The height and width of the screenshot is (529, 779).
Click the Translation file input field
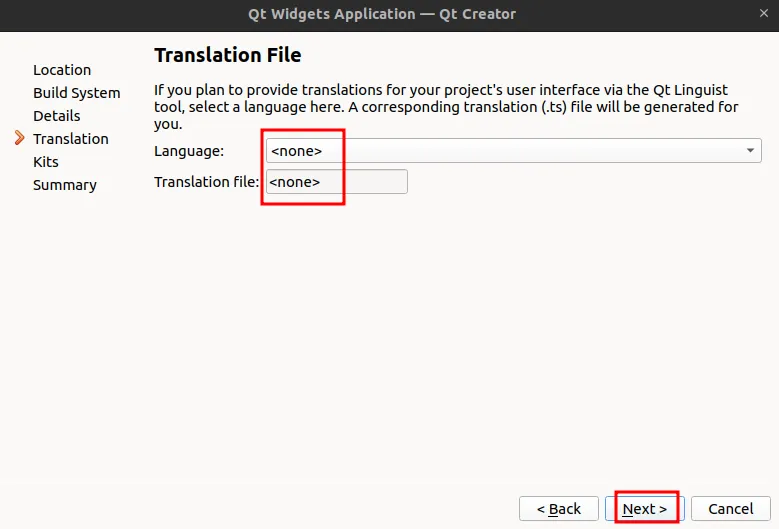pos(337,182)
